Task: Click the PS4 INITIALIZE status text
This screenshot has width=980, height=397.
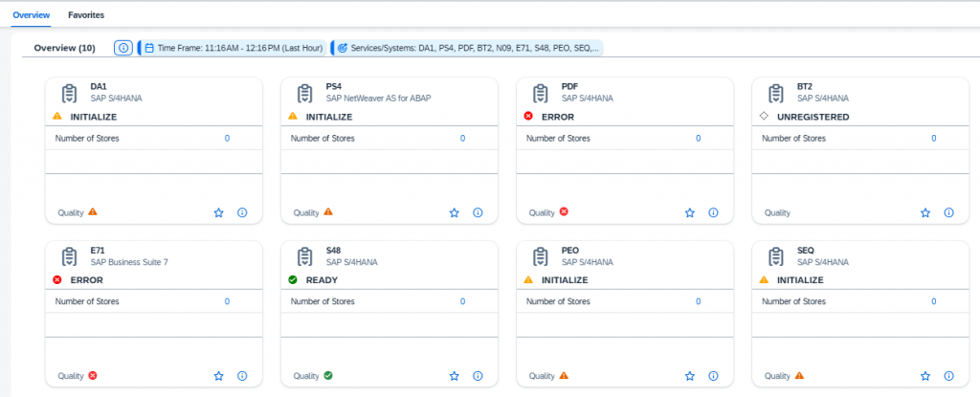Action: point(329,117)
